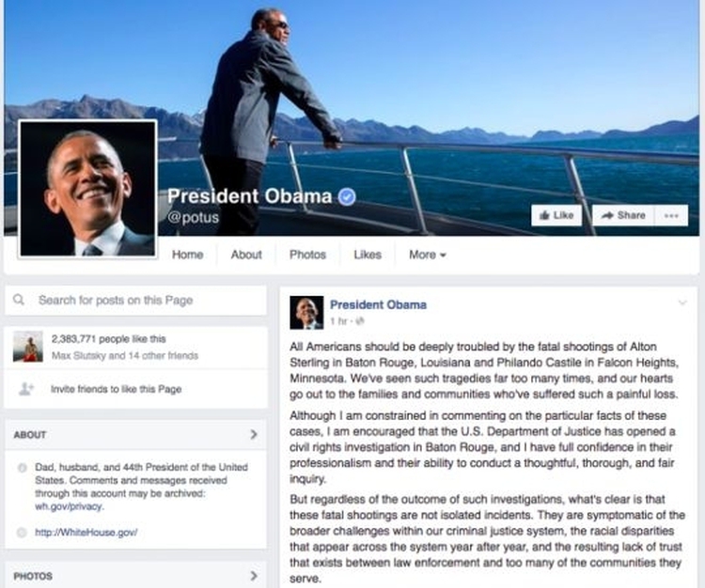Screen dimensions: 705x588
Task: Visit the http://WhiteHouse.gov/ link
Action: click(86, 533)
